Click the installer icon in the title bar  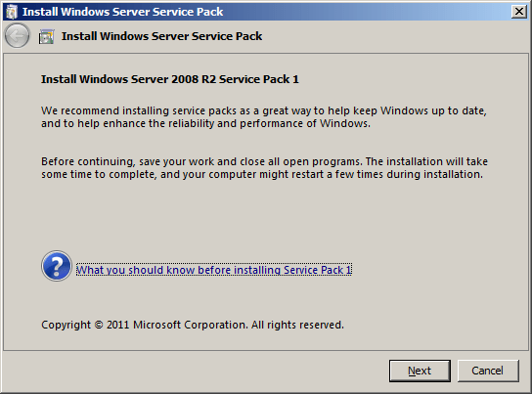pyautogui.click(x=12, y=12)
